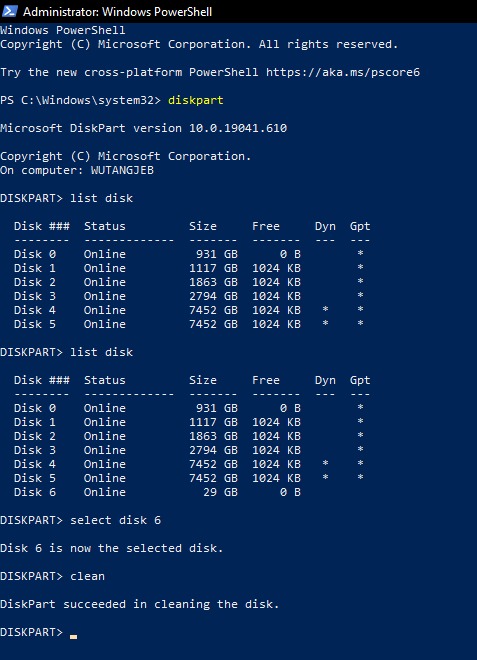Viewport: 477px width, 660px height.
Task: Click 'Try the new cross-platform PowerShell' text
Action: 129,72
